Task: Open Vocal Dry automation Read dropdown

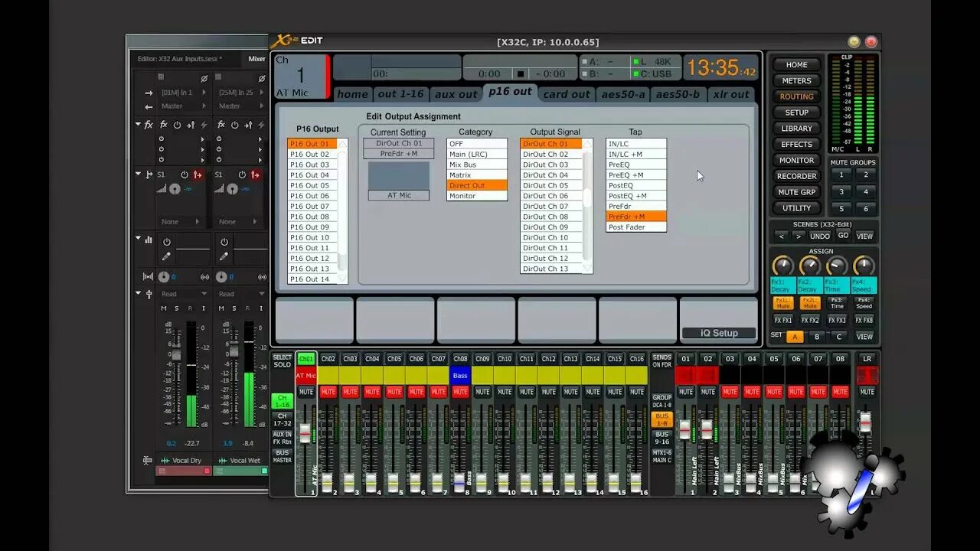Action: (x=183, y=294)
